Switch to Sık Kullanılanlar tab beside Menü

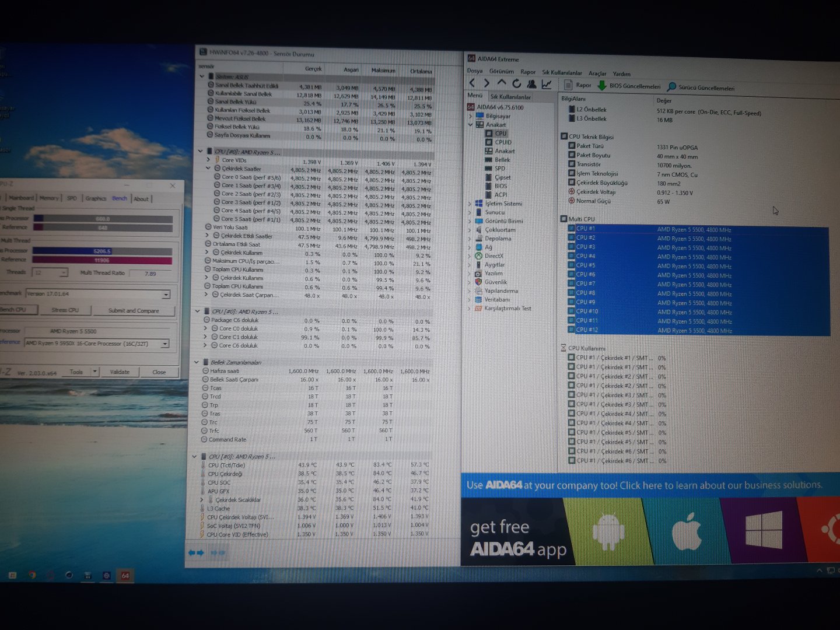coord(511,97)
